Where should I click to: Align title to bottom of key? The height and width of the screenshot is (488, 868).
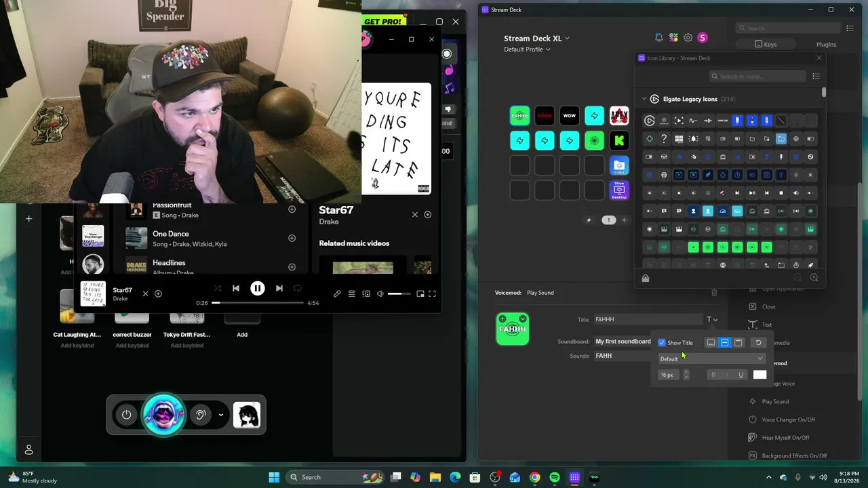tap(711, 342)
